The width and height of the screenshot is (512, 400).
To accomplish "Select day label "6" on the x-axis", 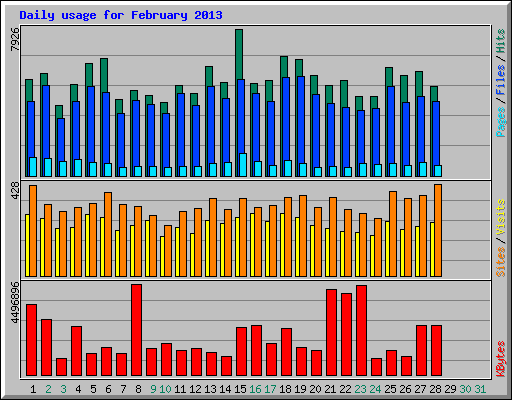I will pos(108,389).
